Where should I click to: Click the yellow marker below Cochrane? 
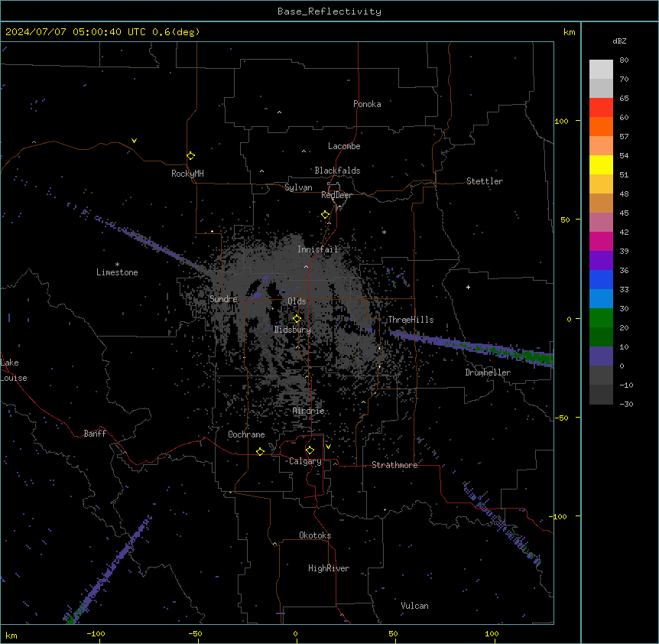coord(260,451)
